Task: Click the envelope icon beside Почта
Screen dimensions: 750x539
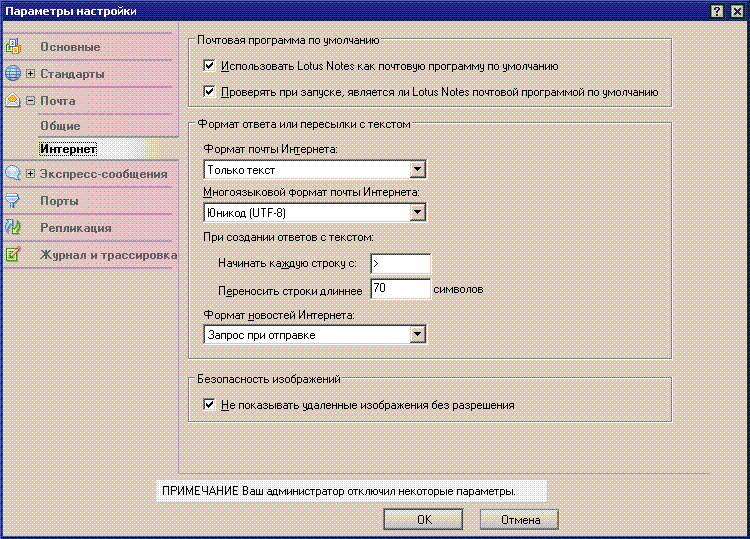Action: (x=13, y=100)
